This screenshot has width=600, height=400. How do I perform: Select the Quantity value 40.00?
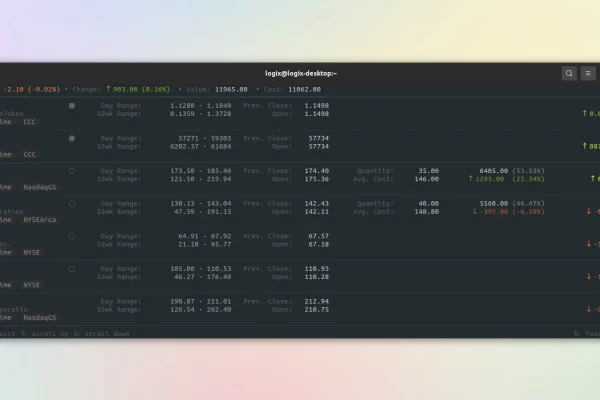429,203
